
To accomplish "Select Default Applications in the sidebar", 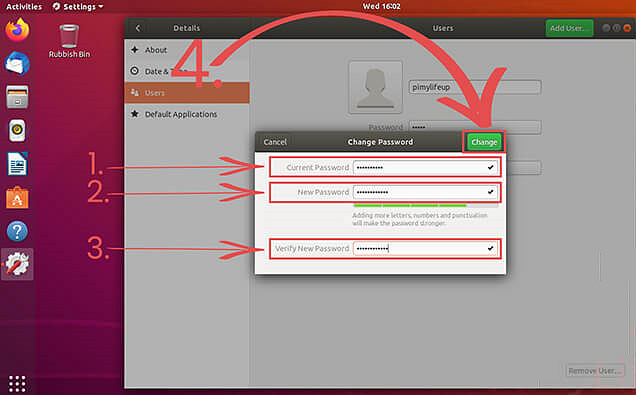I will 187,114.
